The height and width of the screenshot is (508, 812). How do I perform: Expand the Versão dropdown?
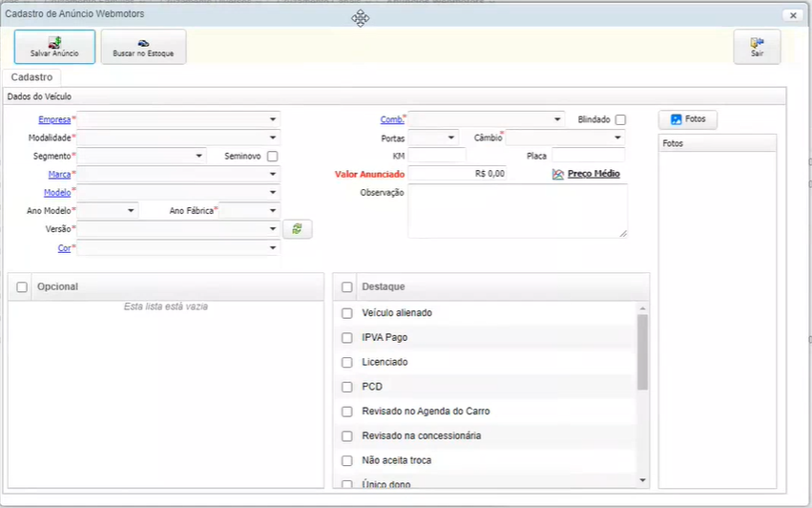272,228
